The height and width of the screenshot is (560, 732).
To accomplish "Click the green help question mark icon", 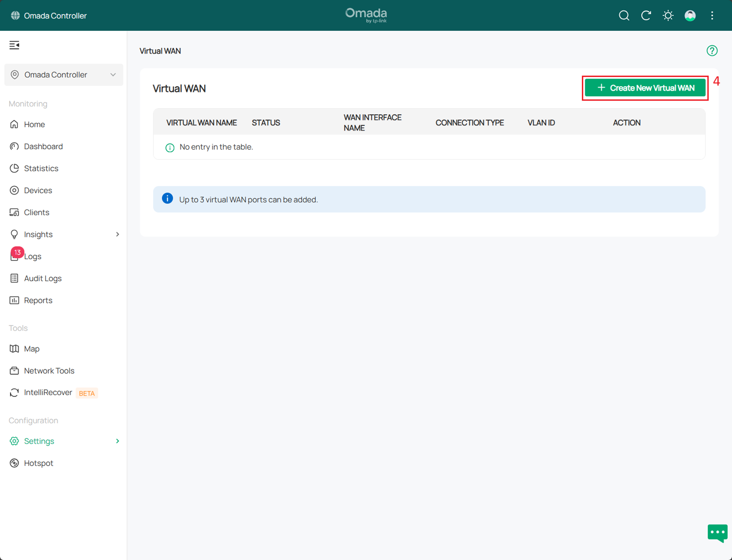I will pyautogui.click(x=712, y=51).
